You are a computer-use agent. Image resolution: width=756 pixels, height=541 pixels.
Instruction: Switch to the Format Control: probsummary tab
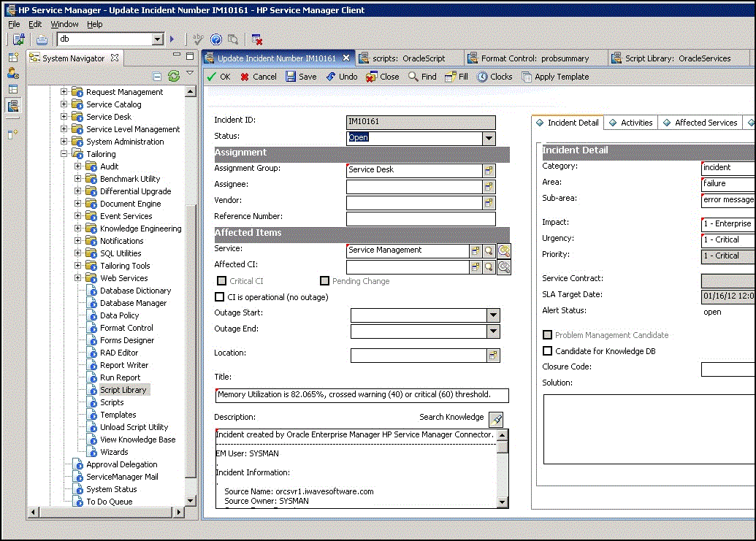point(535,58)
